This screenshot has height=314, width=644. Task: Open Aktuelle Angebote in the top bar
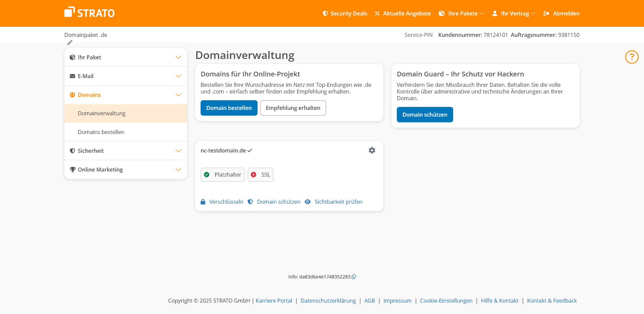point(403,13)
